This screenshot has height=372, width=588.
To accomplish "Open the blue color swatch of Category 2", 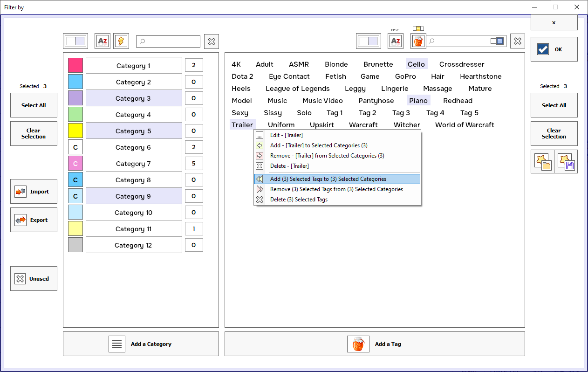I will pos(75,82).
